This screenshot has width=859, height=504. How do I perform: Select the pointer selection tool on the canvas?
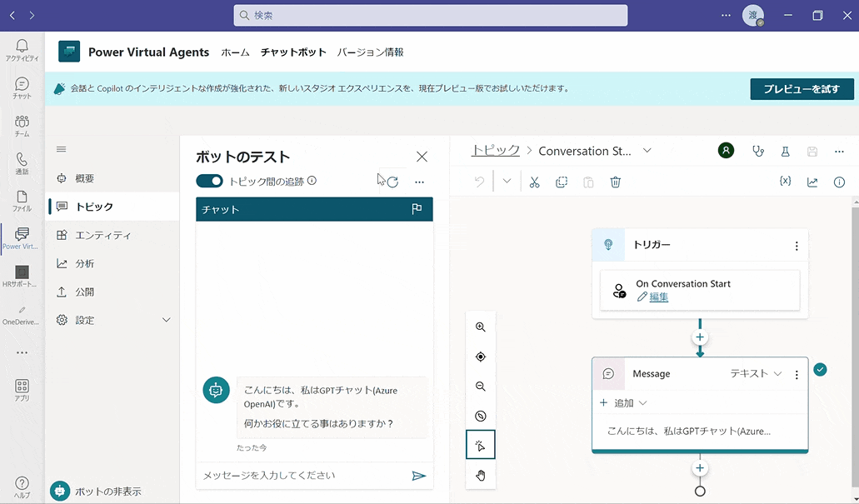pyautogui.click(x=480, y=445)
